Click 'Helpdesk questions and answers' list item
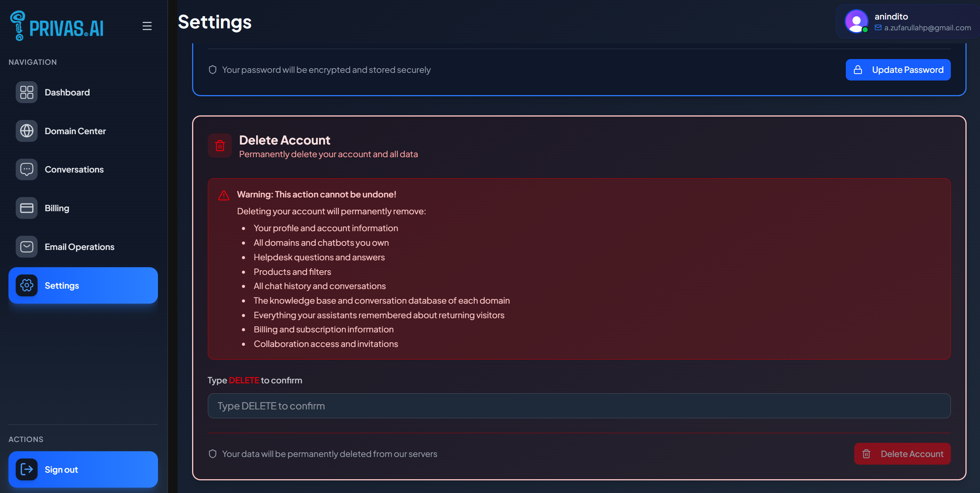980x493 pixels. [319, 257]
